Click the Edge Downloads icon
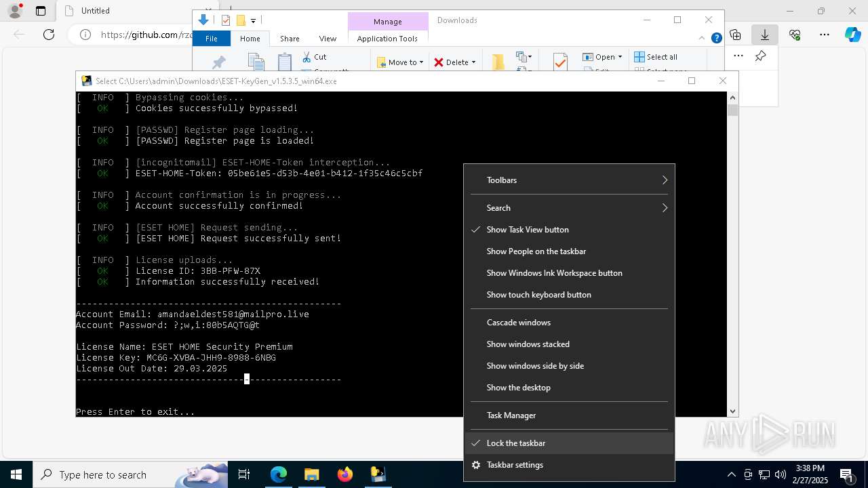 pyautogui.click(x=765, y=35)
